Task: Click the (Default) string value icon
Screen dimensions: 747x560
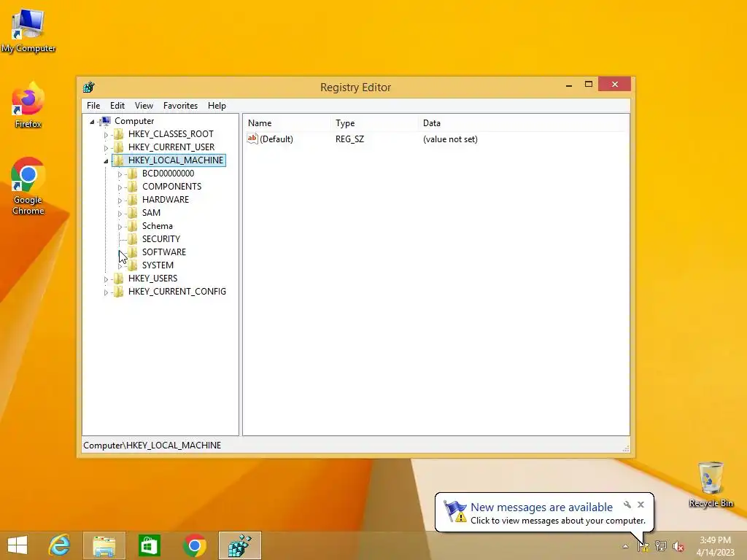Action: 252,139
